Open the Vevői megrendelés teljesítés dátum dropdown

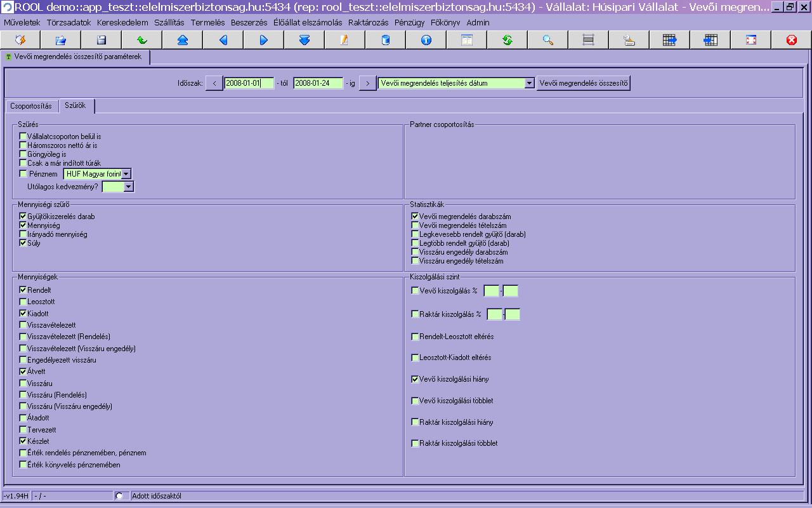(529, 83)
